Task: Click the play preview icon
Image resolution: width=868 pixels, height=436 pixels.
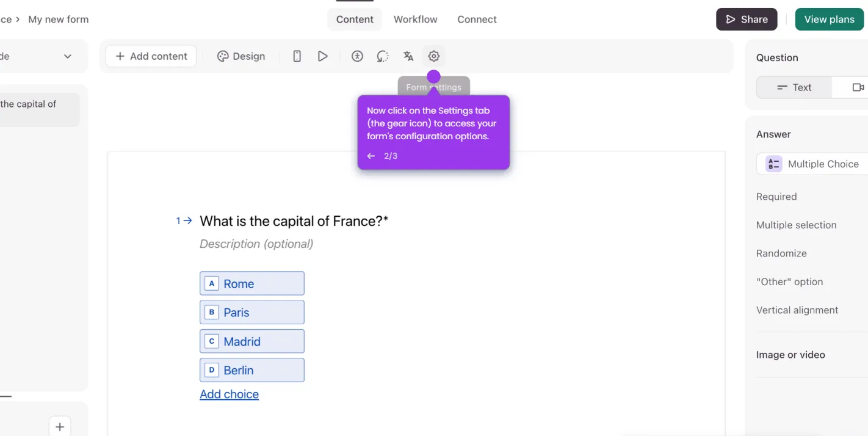Action: tap(323, 56)
